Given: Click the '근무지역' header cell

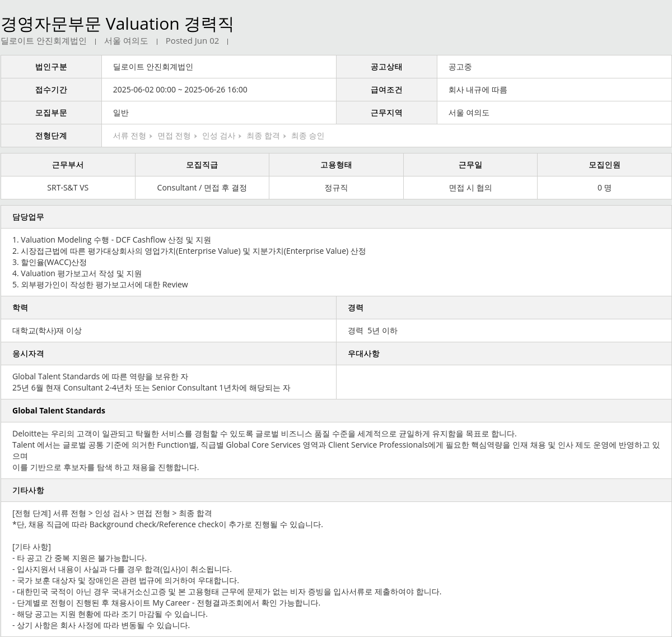Looking at the screenshot, I should click(386, 113).
